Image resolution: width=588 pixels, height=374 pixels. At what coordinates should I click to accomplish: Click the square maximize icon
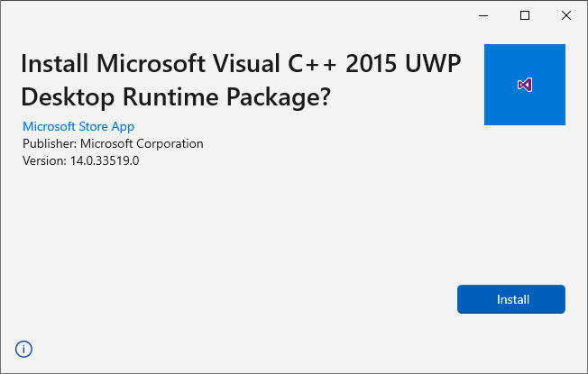[525, 15]
